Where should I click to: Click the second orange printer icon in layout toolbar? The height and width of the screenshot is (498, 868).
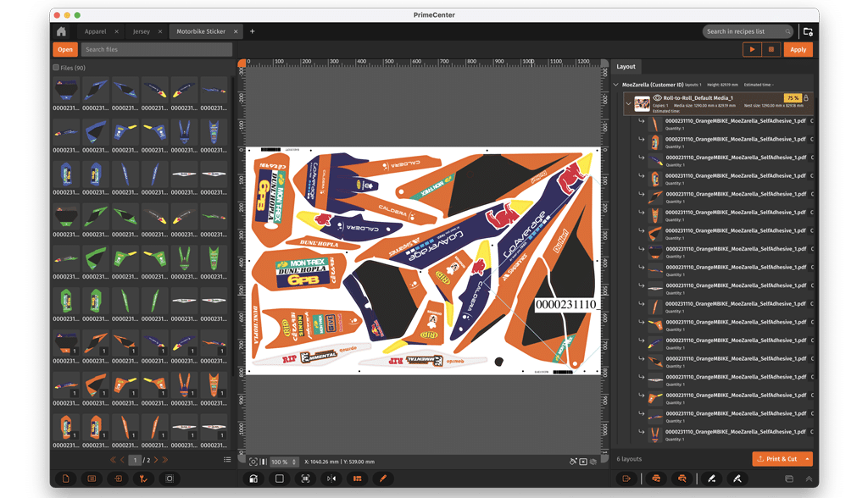click(682, 479)
